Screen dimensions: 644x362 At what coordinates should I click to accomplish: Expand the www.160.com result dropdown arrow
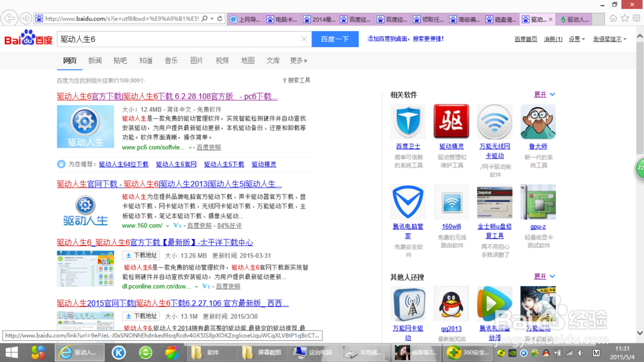167,226
